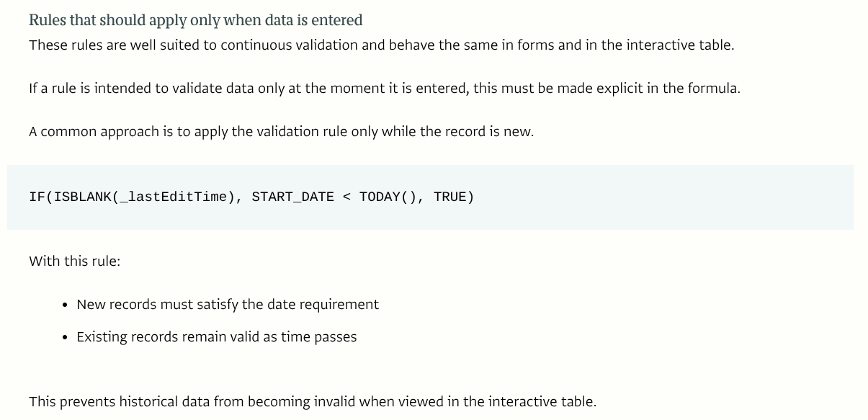Viewport: 868px width, 420px height.
Task: Click the heading "Rules that should apply only when data is entered"
Action: point(195,20)
